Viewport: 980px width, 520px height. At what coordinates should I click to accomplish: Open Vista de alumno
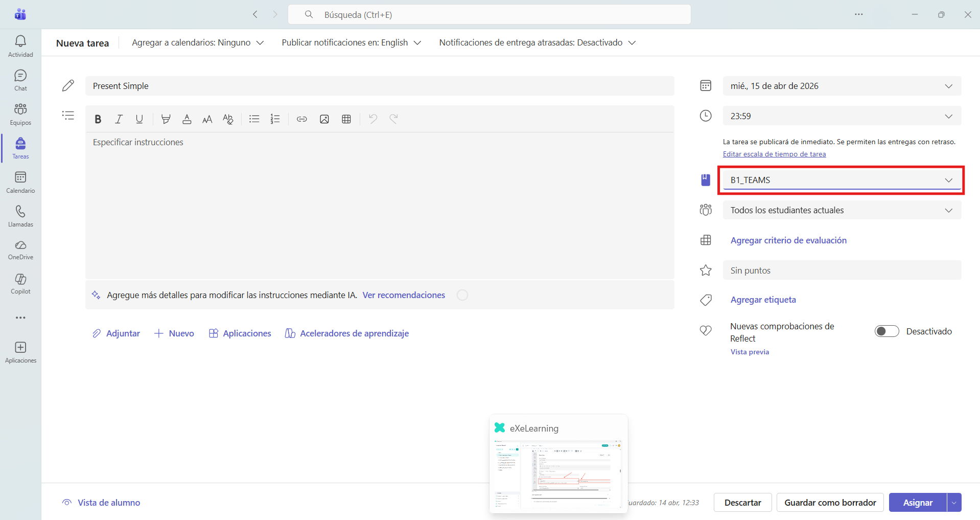pos(101,503)
